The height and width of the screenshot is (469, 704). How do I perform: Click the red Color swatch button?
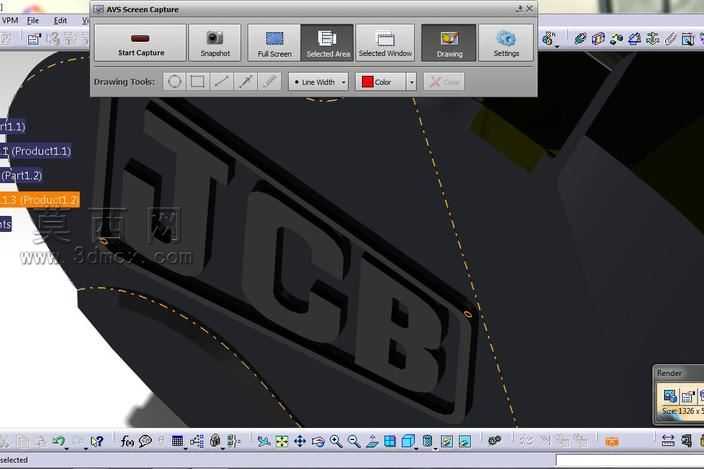point(381,82)
